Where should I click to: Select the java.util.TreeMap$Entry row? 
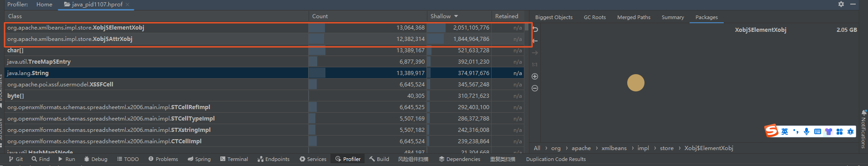(x=264, y=62)
